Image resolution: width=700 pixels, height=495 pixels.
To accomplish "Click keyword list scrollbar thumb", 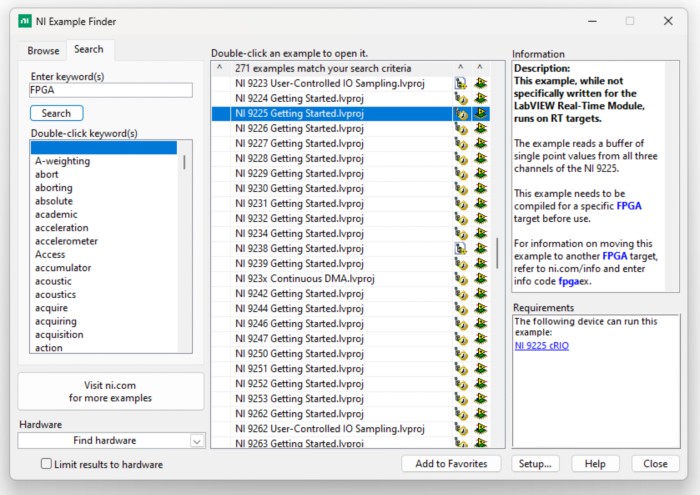I will (x=184, y=162).
